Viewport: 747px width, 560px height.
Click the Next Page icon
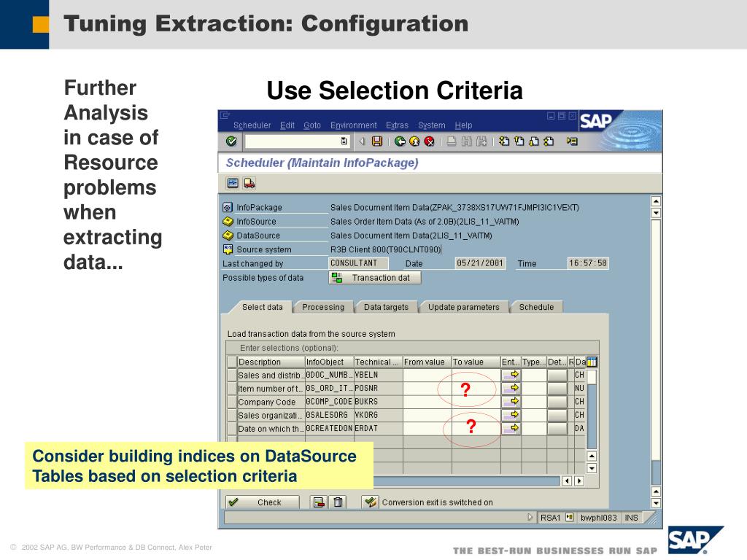click(534, 141)
